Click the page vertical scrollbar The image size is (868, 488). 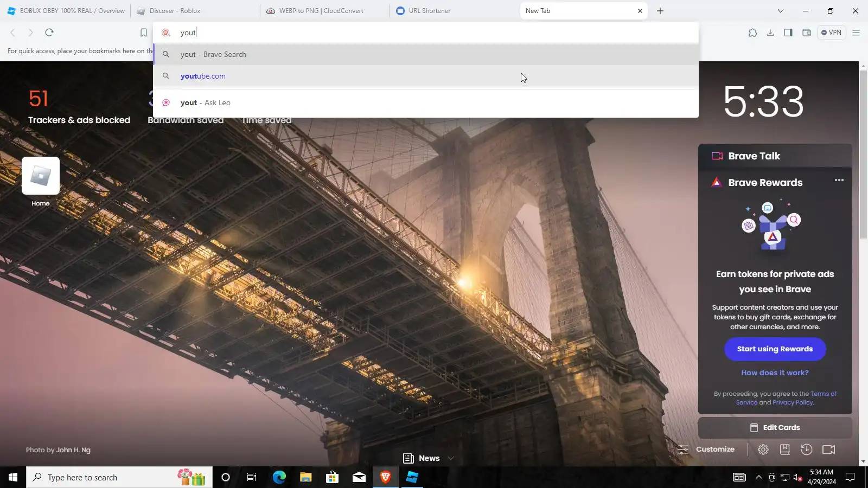click(863, 155)
